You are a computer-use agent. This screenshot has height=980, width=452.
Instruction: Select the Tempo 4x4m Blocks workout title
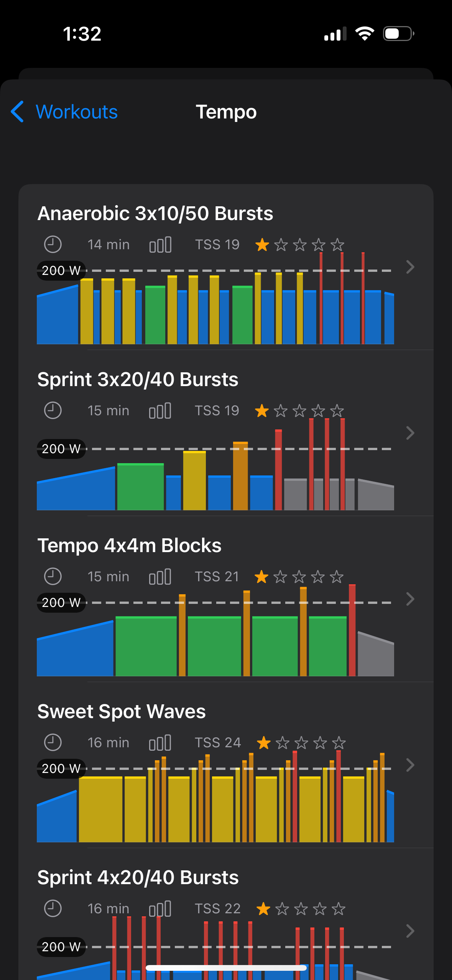(x=129, y=545)
